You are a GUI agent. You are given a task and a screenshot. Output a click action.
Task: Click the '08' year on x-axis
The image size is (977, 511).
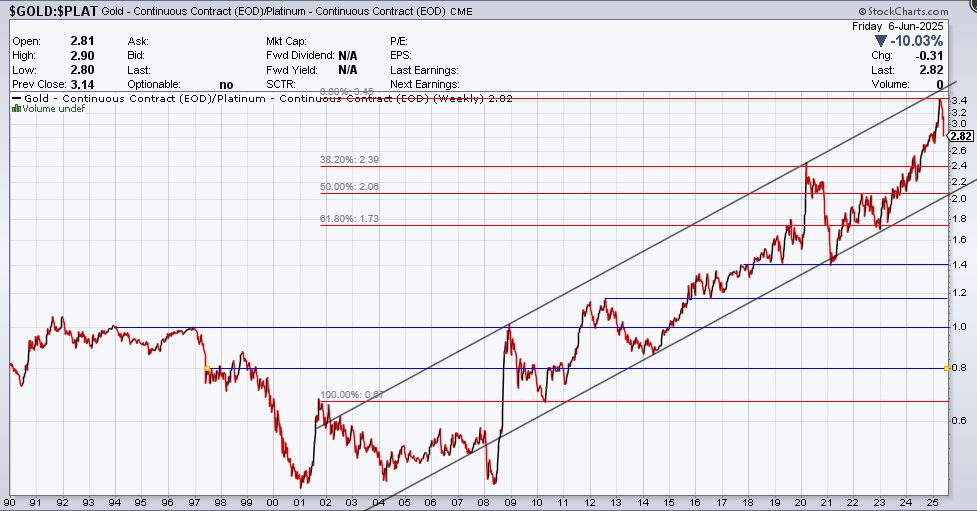484,502
